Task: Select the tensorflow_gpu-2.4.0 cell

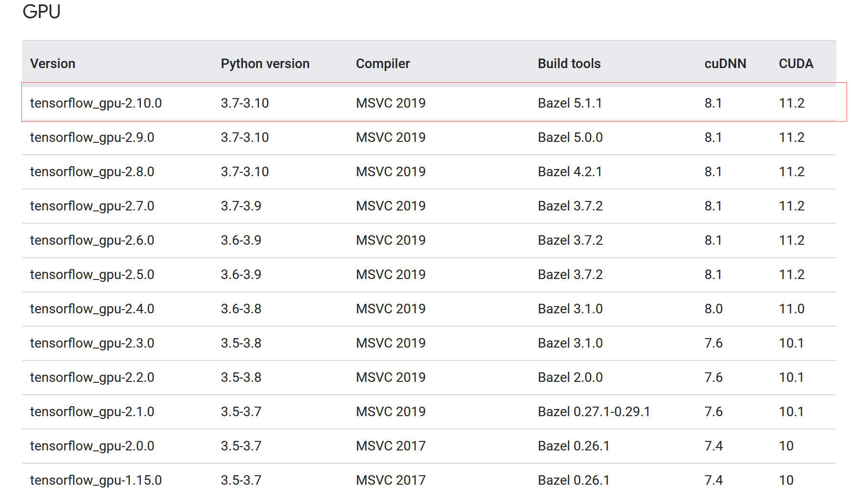Action: (x=92, y=309)
